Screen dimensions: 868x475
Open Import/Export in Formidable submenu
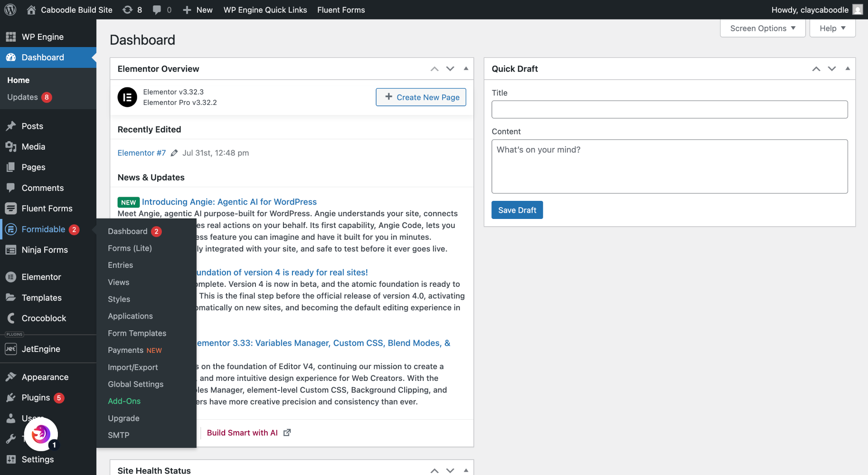146,367
